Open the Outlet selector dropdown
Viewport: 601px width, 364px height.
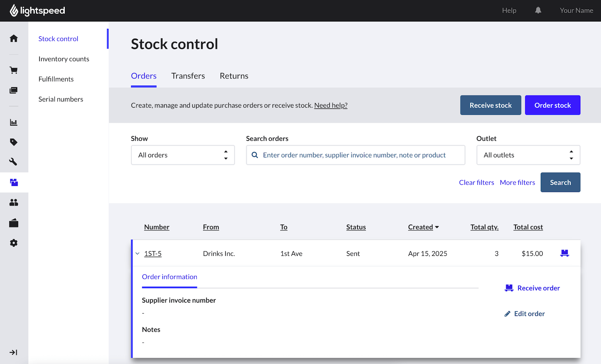point(528,155)
